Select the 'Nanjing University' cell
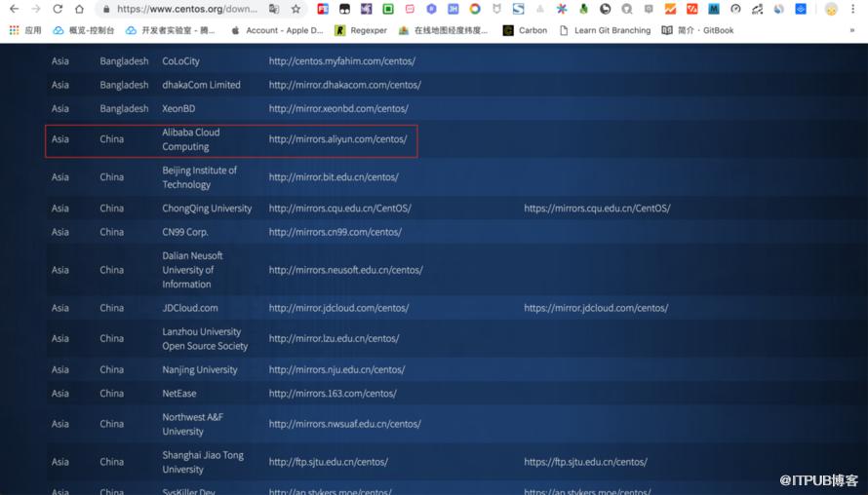The image size is (868, 495). pyautogui.click(x=200, y=370)
